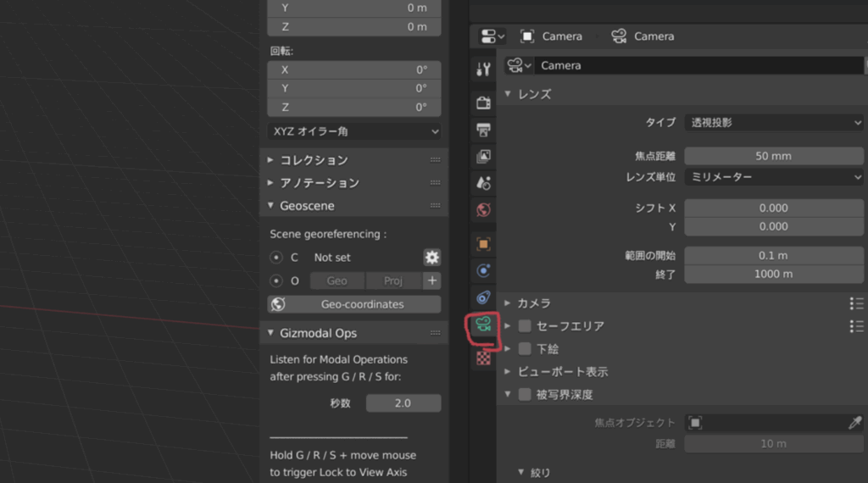Open the Output properties tab
Screen dimensions: 868x483
483,130
